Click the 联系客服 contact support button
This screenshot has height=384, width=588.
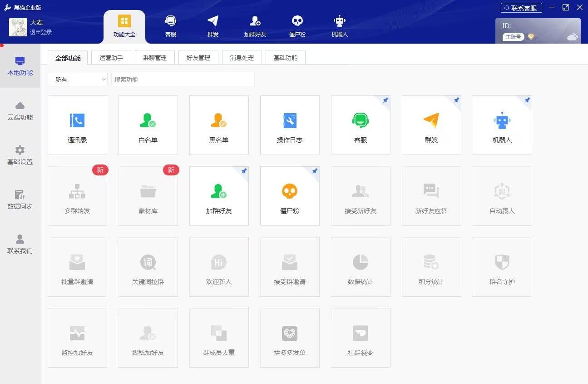(521, 7)
